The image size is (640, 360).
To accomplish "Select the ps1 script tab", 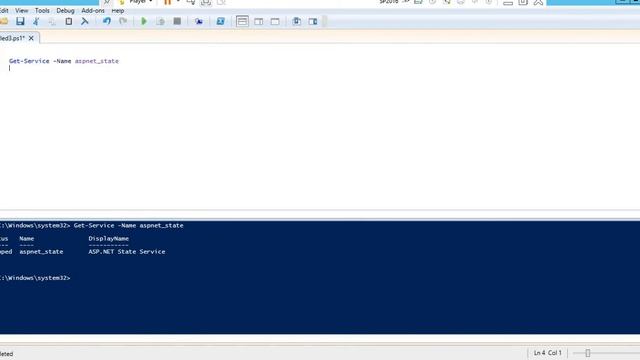I will point(12,38).
